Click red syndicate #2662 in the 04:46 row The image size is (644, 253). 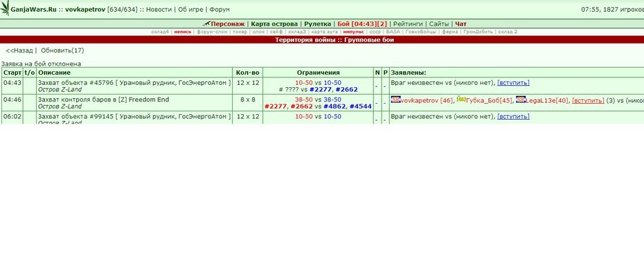pos(302,106)
